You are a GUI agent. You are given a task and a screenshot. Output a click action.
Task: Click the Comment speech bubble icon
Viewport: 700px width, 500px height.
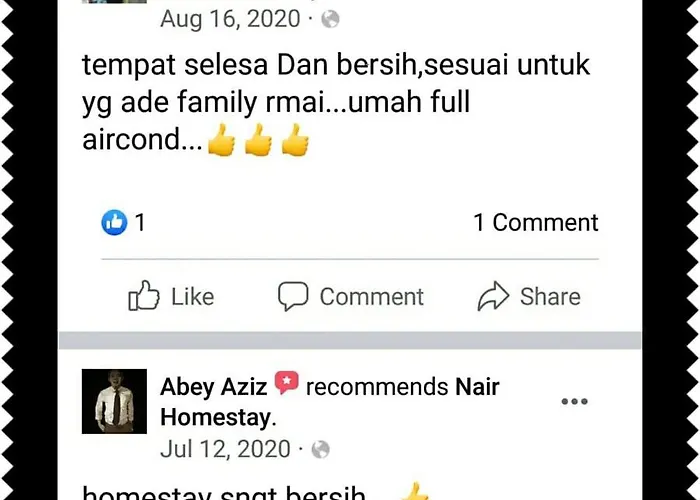click(x=293, y=296)
